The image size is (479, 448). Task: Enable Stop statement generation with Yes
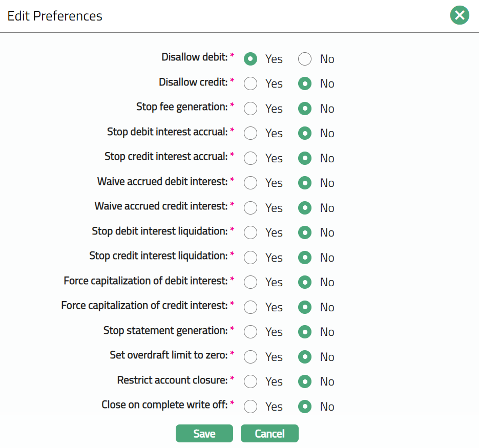(251, 332)
